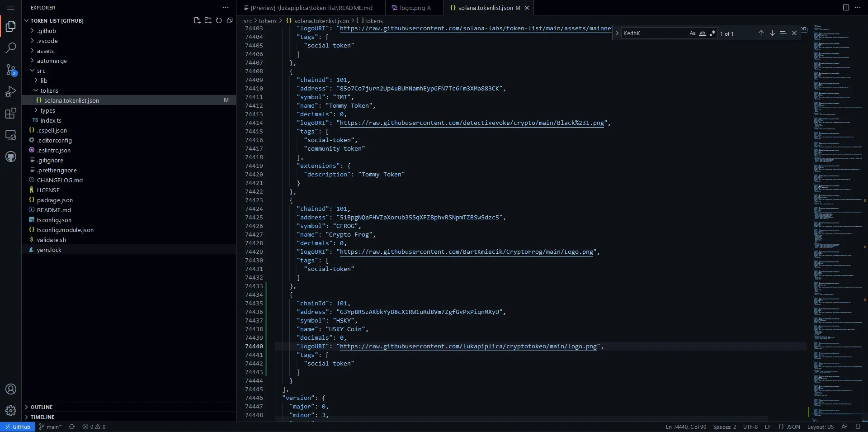
Task: Open the Explorer view in activity bar
Action: pyautogui.click(x=11, y=26)
